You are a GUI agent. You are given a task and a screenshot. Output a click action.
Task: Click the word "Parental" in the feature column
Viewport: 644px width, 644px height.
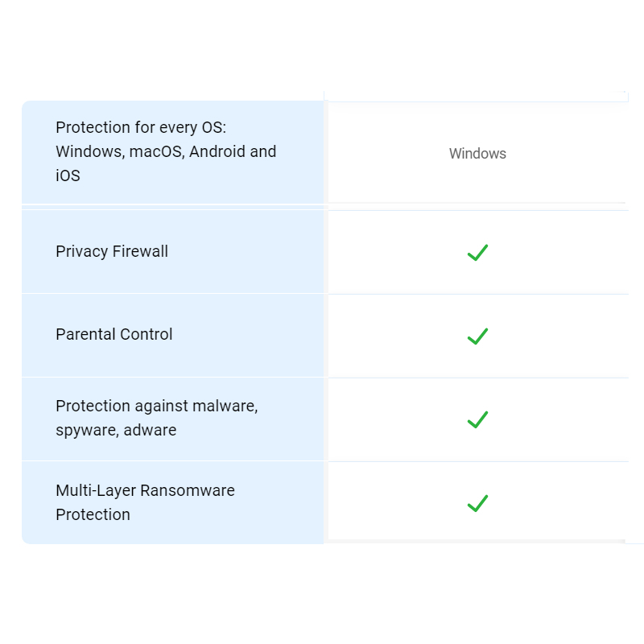coord(85,335)
